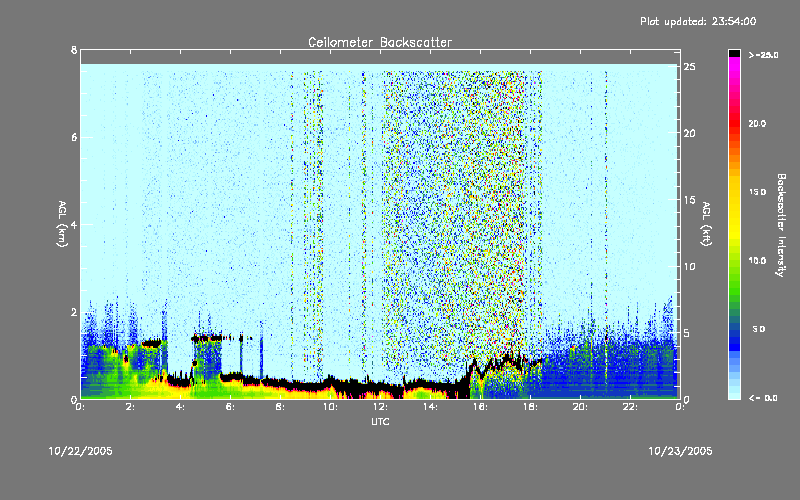Select the "8" km altitude tick label
Screen dimensions: 800x500
74,50
